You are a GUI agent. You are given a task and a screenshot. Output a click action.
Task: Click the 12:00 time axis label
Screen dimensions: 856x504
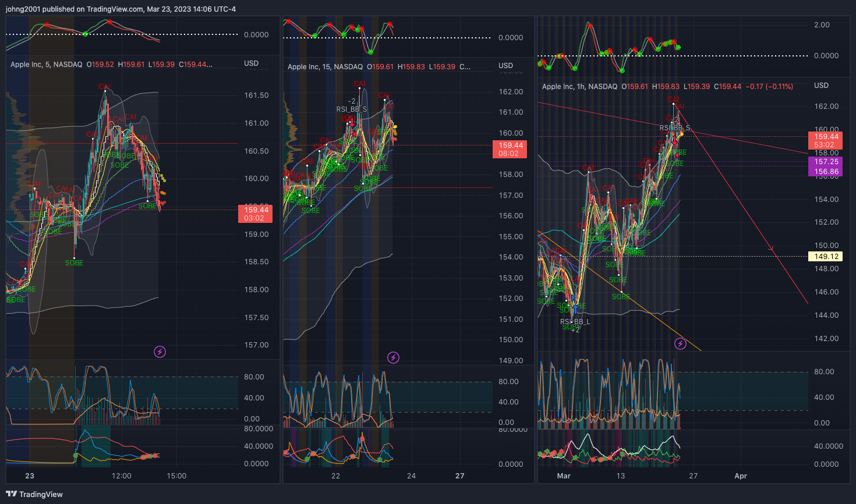click(x=121, y=476)
